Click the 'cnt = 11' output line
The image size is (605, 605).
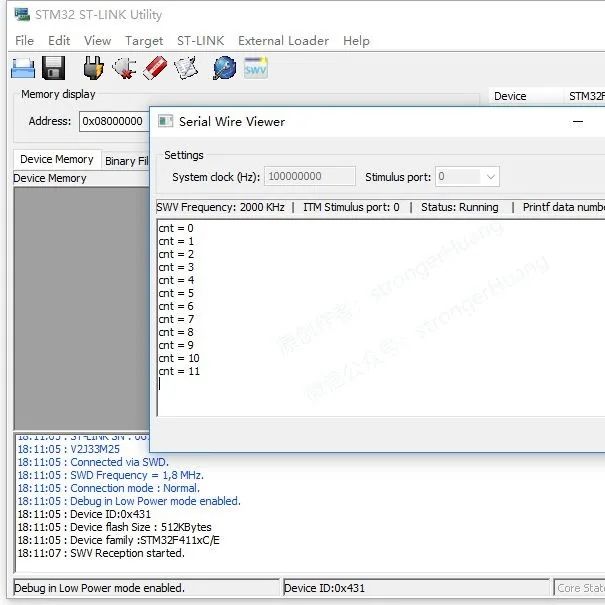179,371
